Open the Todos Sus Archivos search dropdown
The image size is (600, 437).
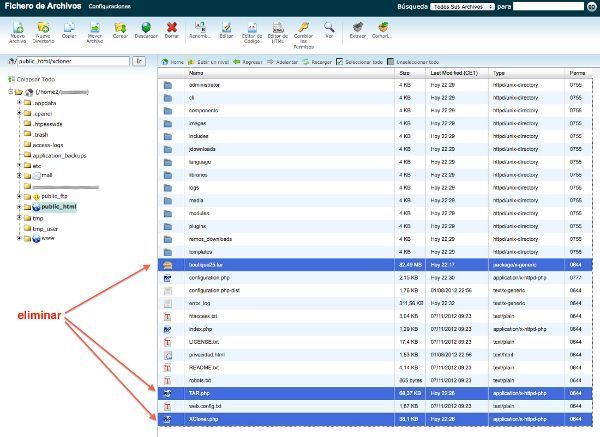pyautogui.click(x=462, y=7)
